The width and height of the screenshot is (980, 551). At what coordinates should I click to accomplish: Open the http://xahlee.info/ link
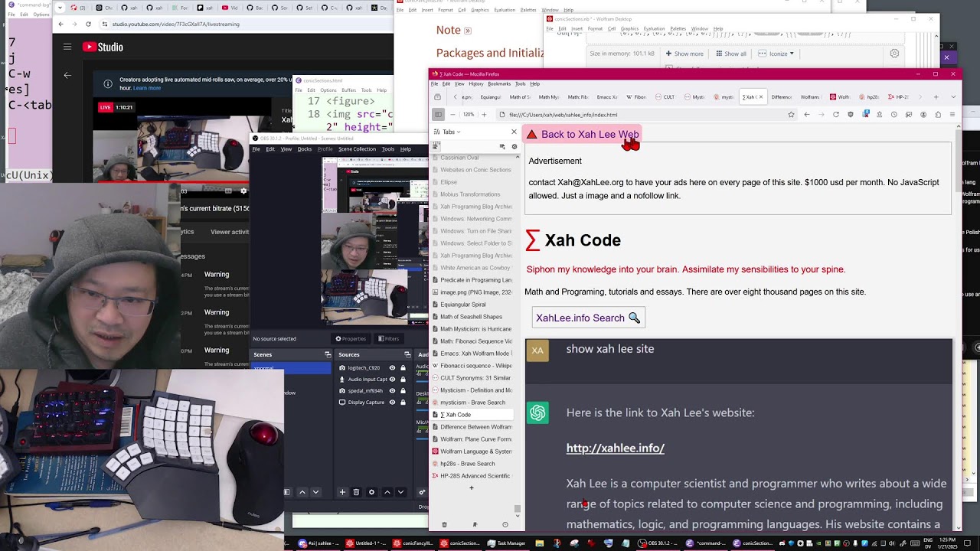(x=615, y=448)
